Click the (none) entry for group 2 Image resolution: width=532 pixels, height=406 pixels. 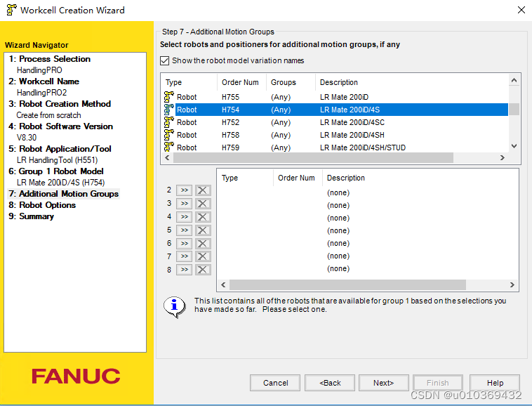pyautogui.click(x=338, y=193)
